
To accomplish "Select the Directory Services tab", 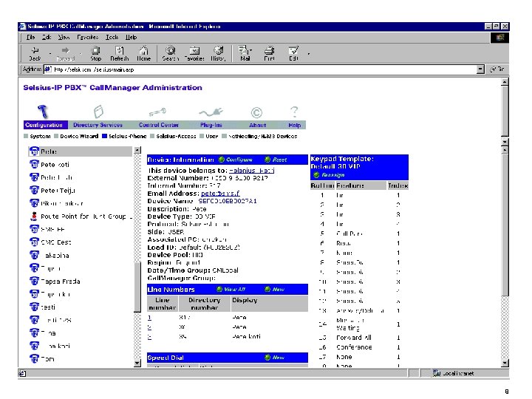I will coord(98,125).
